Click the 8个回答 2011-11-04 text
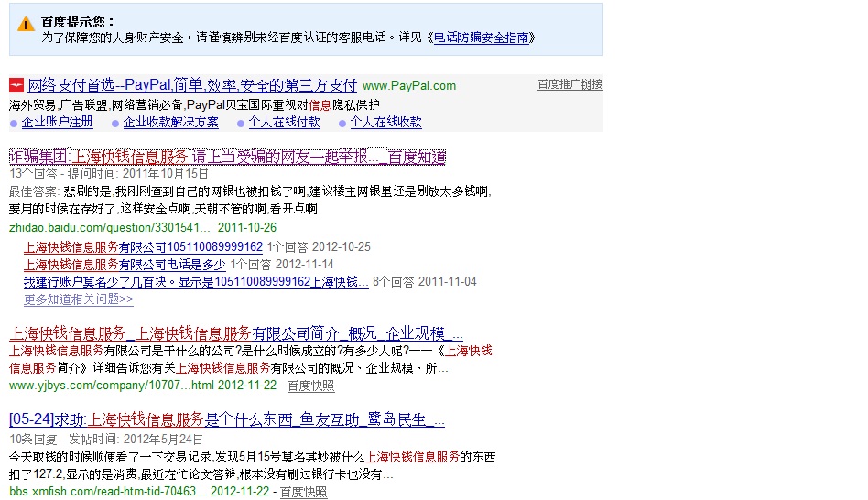The width and height of the screenshot is (868, 500). pyautogui.click(x=425, y=282)
